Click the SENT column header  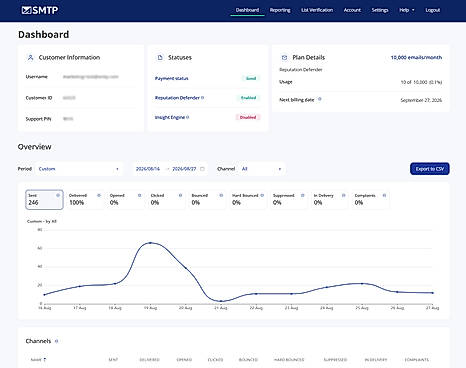113,360
